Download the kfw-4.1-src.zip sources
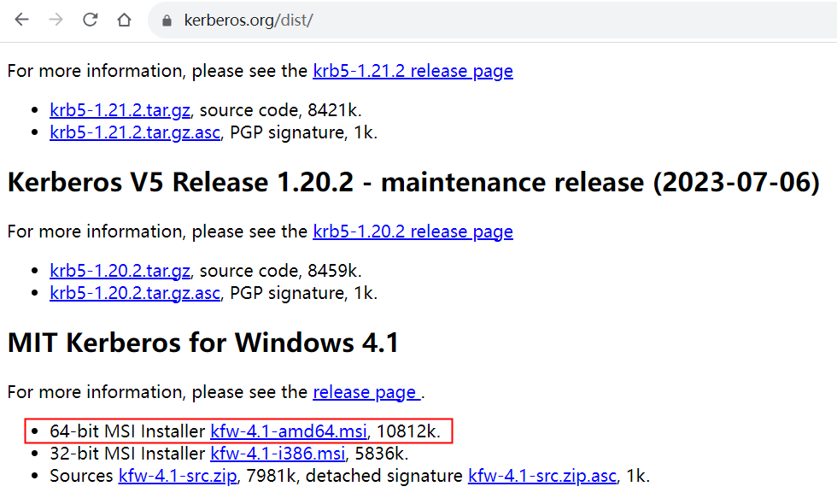 (178, 477)
